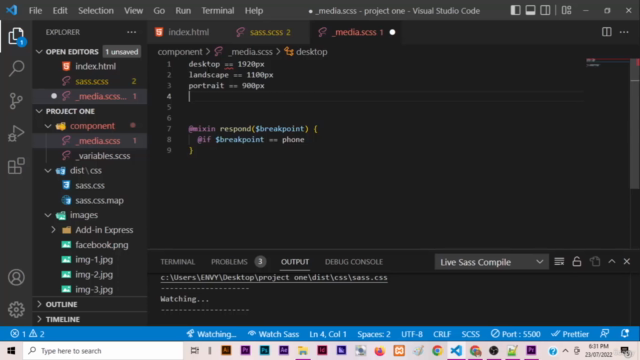
Task: Open the Extensions view
Action: (x=16, y=166)
